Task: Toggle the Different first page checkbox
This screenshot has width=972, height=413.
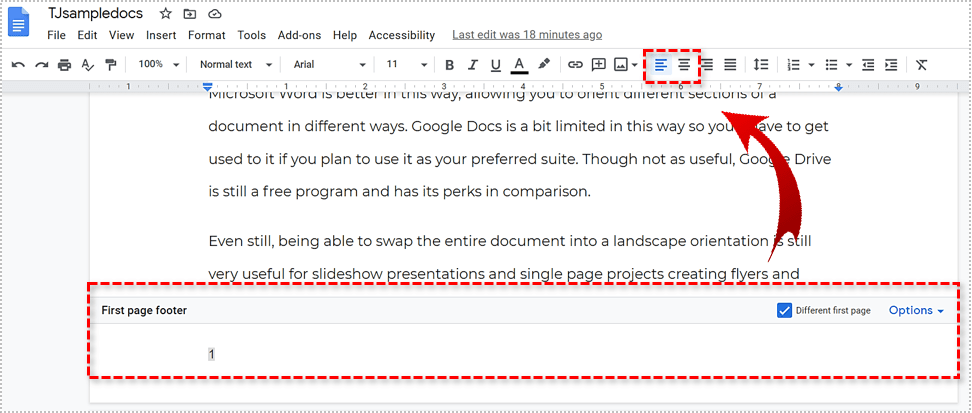Action: click(784, 310)
